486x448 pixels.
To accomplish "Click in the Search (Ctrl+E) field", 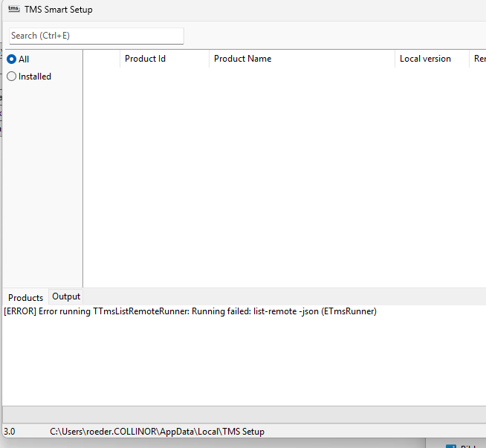I will (96, 36).
